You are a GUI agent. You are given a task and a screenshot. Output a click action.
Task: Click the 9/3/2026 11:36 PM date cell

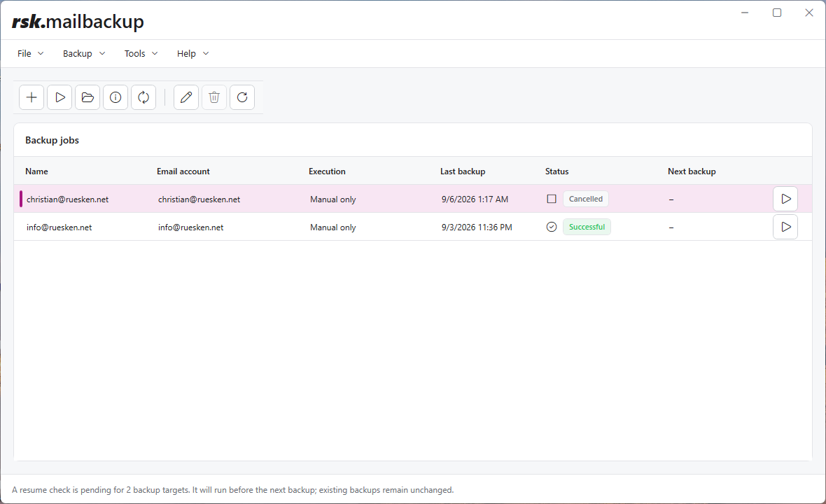[477, 227]
